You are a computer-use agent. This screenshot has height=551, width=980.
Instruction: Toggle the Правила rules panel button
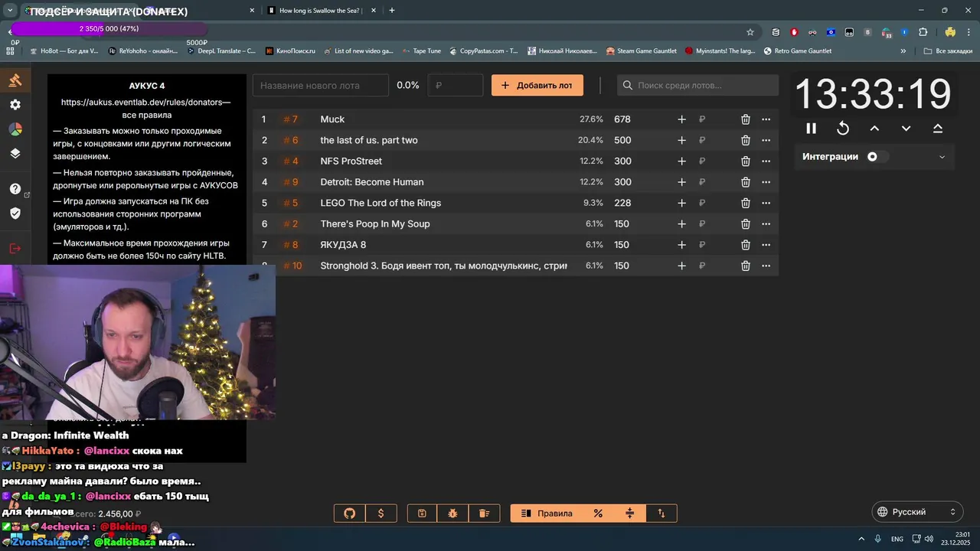pos(547,514)
